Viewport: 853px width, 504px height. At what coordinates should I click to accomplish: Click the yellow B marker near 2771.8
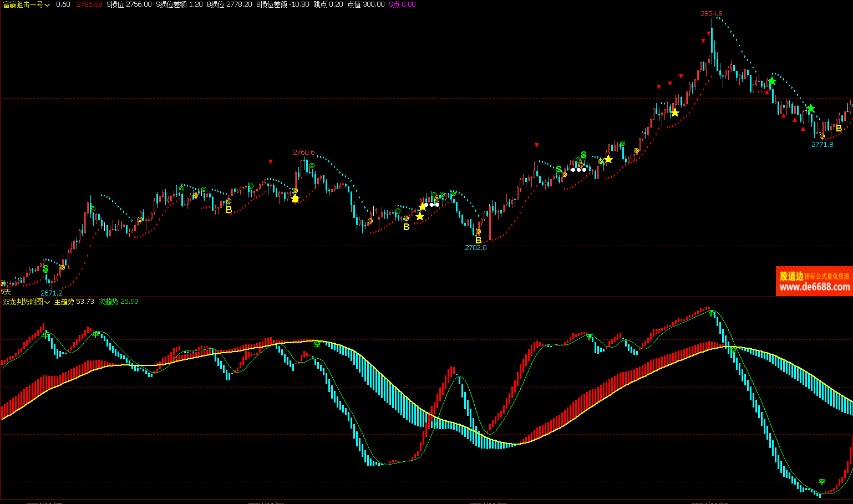click(x=839, y=129)
